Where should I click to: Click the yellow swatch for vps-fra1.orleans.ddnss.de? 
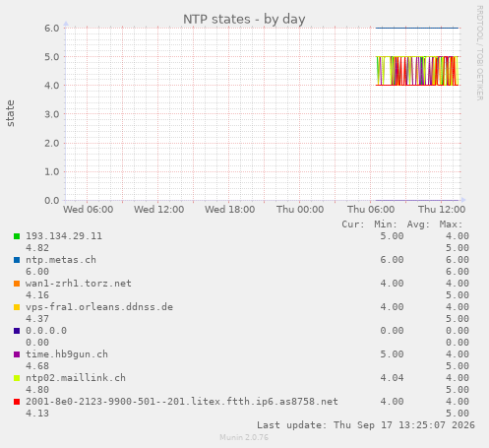(17, 307)
